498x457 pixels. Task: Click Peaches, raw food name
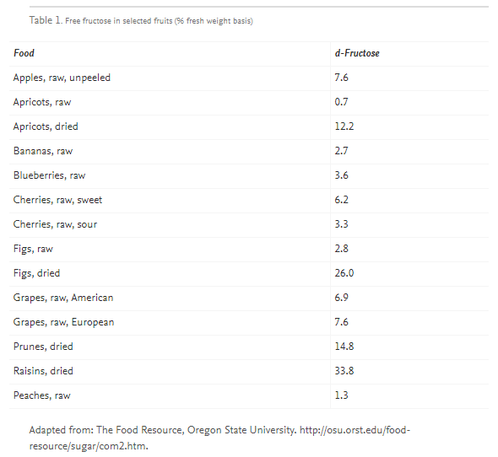[x=42, y=395]
